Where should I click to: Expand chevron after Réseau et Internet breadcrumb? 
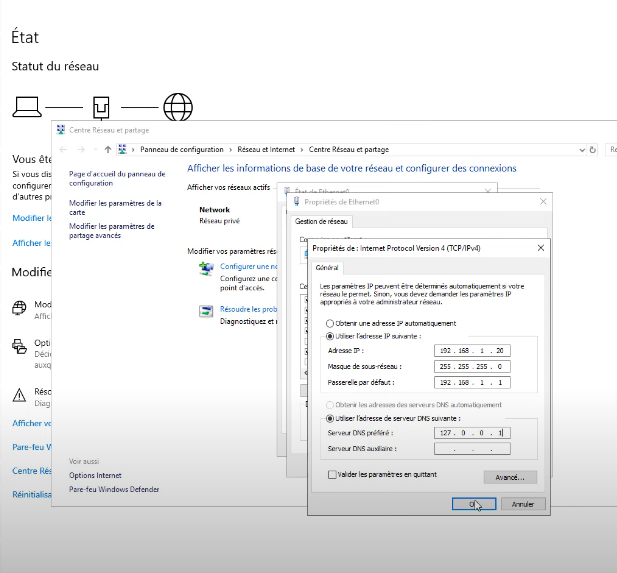302,150
